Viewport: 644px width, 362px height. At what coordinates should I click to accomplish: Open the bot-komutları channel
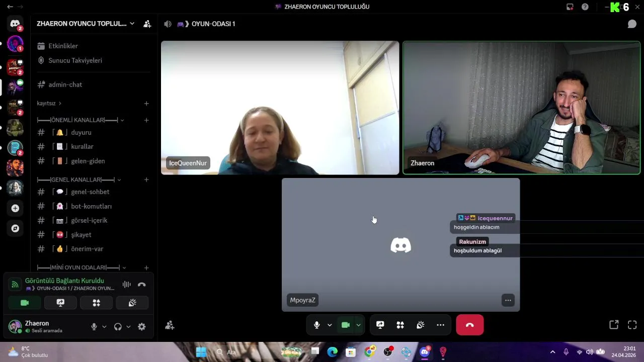pyautogui.click(x=93, y=206)
